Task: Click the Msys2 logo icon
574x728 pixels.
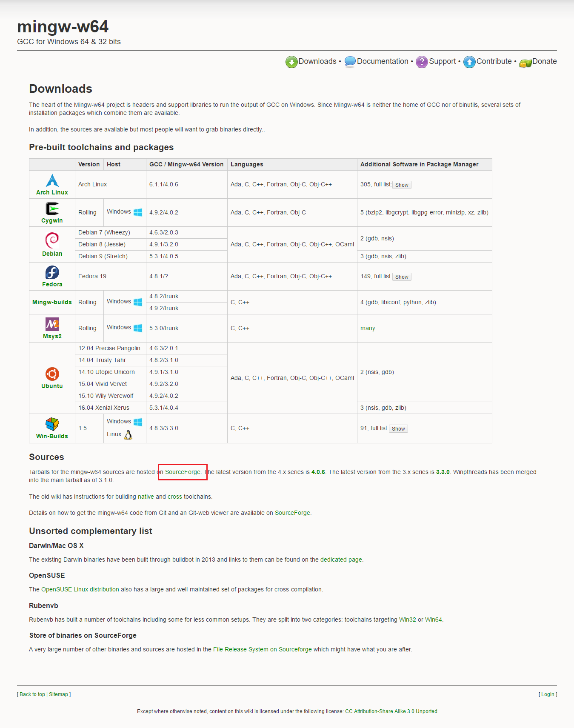Action: click(x=52, y=324)
